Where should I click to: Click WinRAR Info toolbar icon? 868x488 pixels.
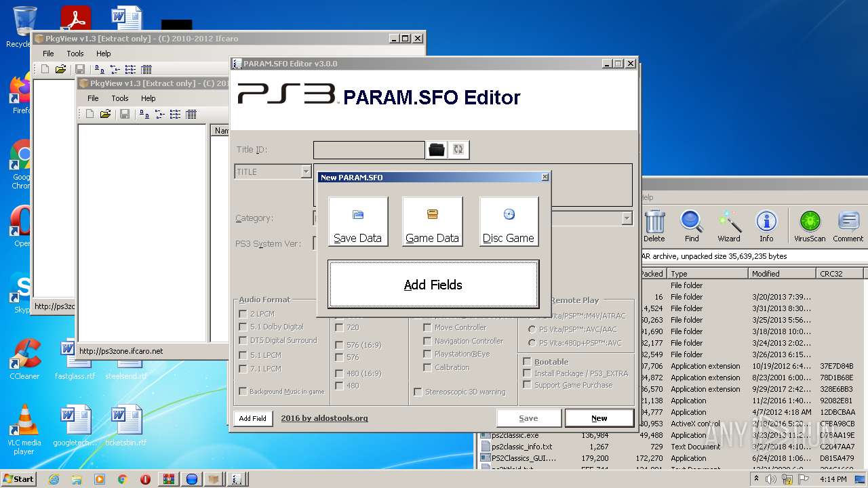766,226
